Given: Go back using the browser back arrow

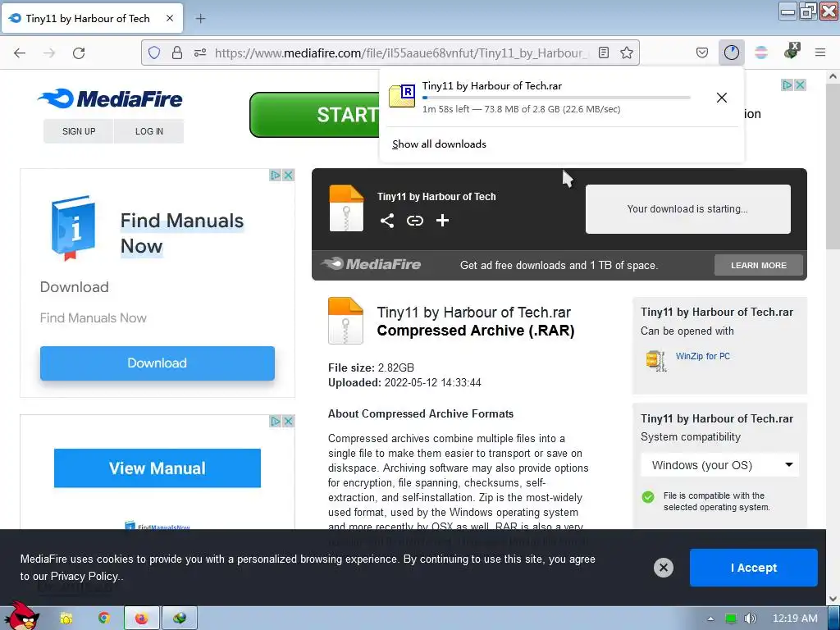Looking at the screenshot, I should pyautogui.click(x=20, y=52).
